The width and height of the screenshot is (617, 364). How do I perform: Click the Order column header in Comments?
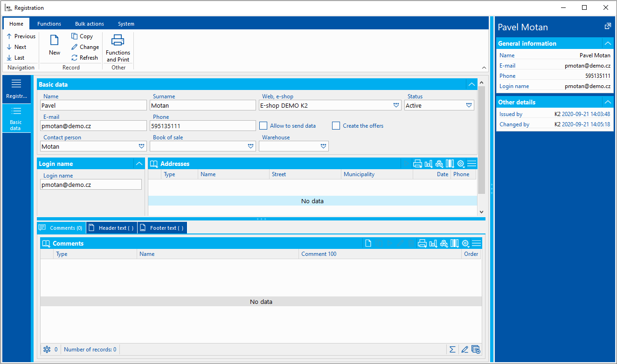pyautogui.click(x=471, y=254)
